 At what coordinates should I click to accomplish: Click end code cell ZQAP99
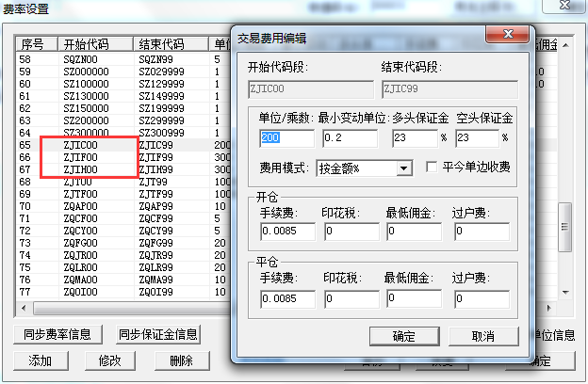coord(155,206)
